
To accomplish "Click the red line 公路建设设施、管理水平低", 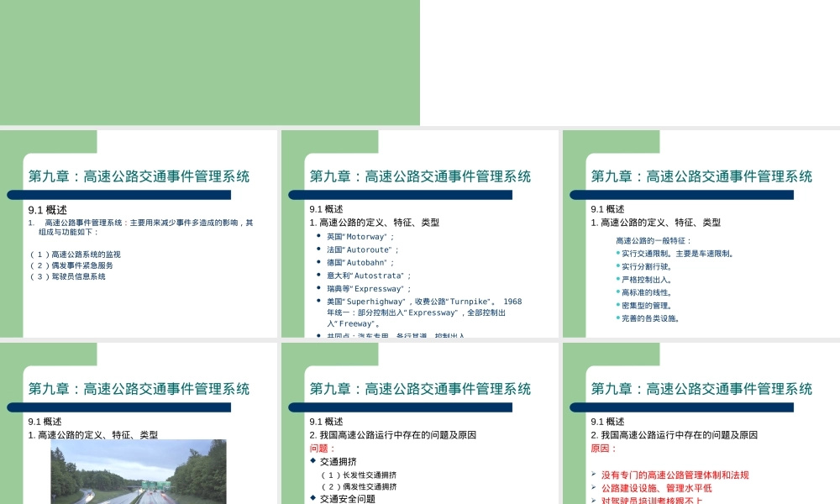I will (x=657, y=488).
